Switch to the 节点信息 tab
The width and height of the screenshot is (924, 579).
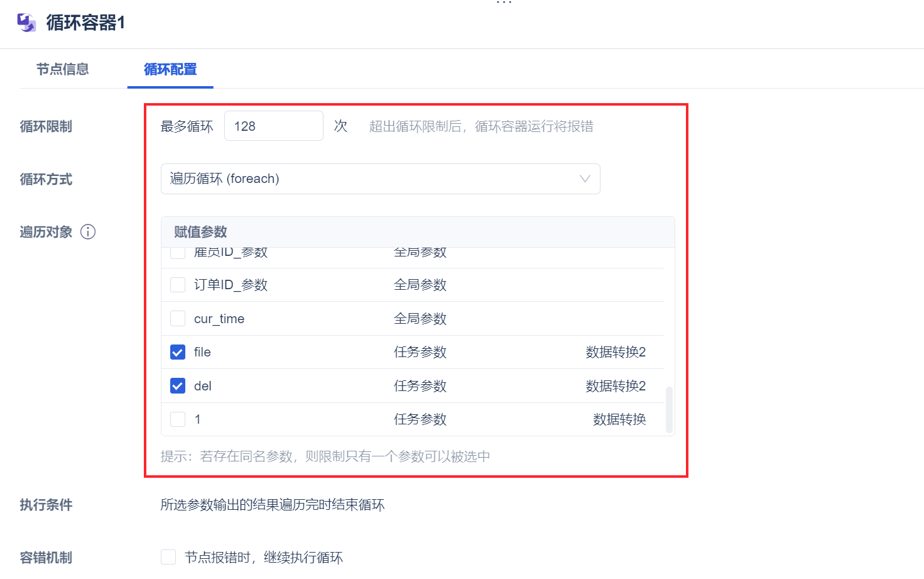[62, 69]
